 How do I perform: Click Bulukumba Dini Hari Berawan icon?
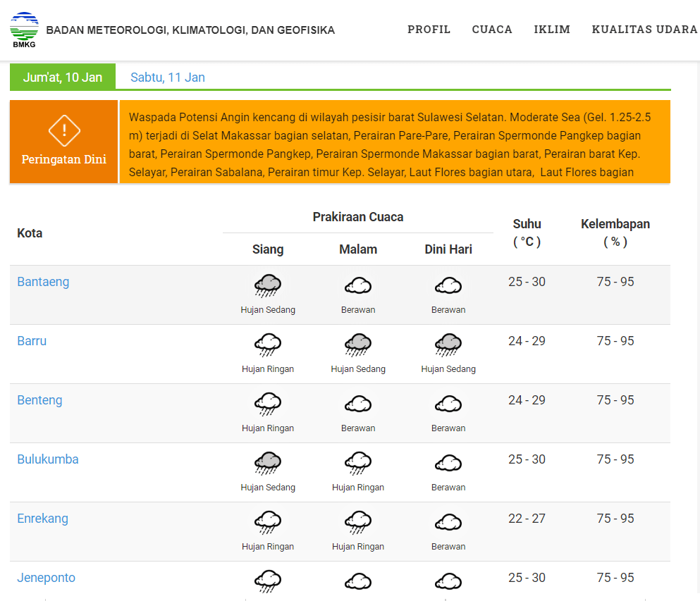[448, 463]
